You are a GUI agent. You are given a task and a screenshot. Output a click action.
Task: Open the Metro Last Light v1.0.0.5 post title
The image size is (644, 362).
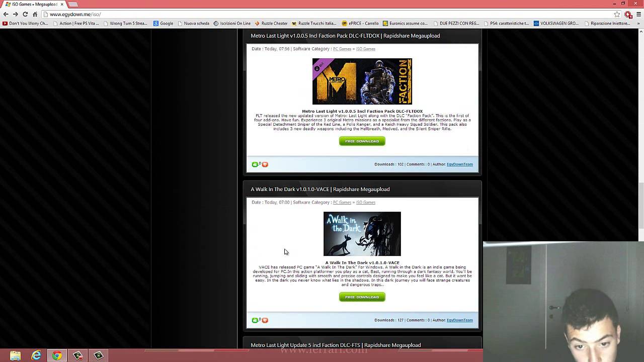point(345,36)
